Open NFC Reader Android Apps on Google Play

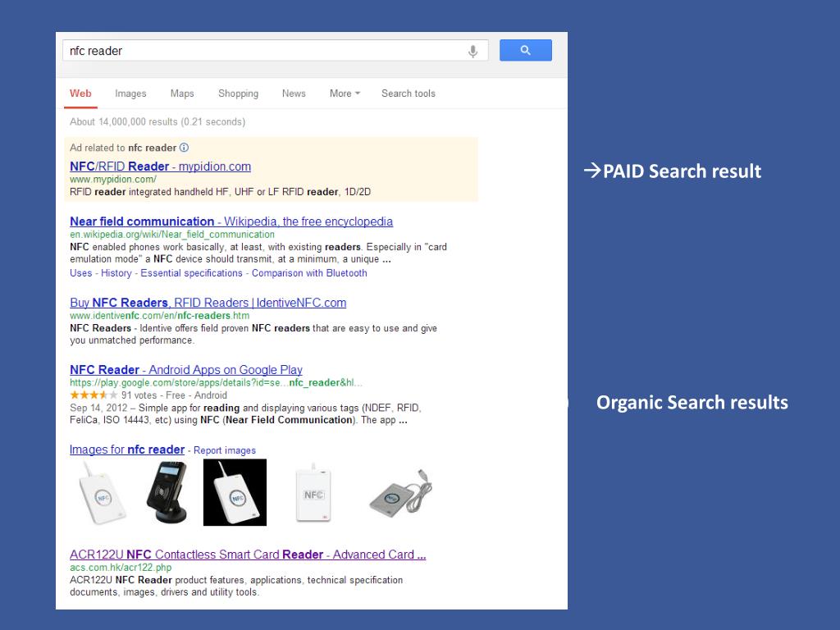186,370
